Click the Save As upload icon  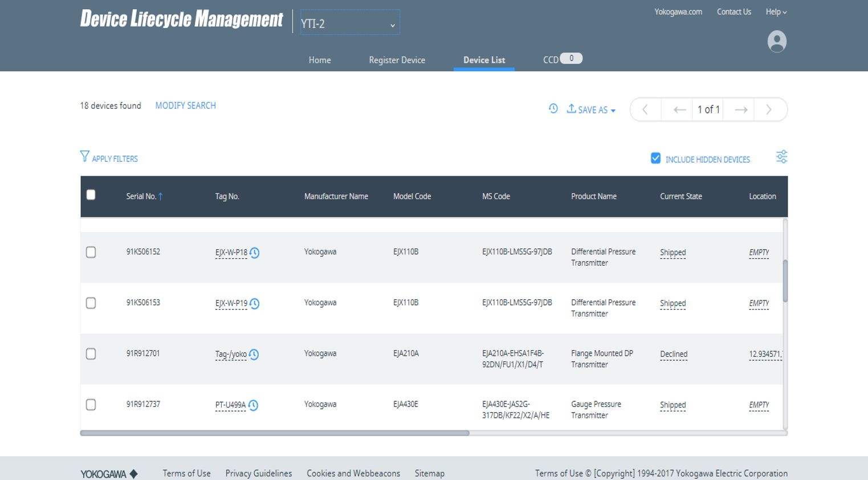point(571,108)
